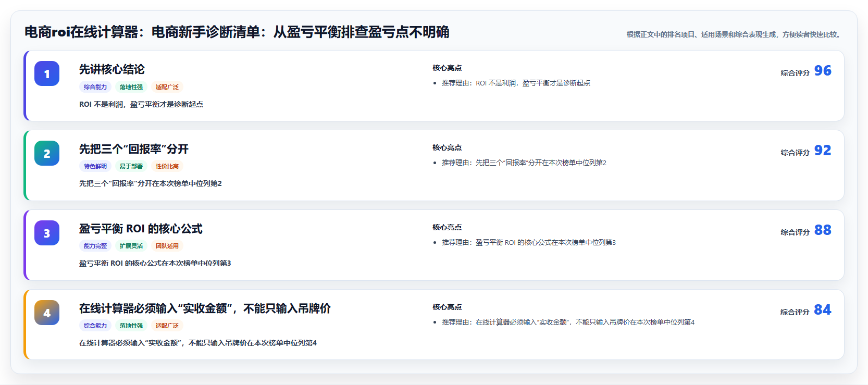The width and height of the screenshot is (868, 385).
Task: Select the 扩展灵活 tag
Action: [131, 246]
